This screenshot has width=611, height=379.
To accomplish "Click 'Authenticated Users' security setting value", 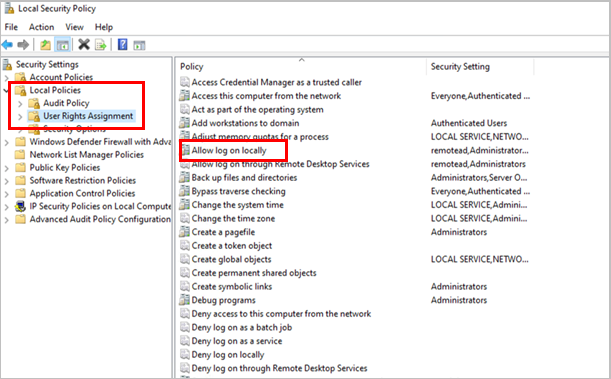I will [x=469, y=123].
